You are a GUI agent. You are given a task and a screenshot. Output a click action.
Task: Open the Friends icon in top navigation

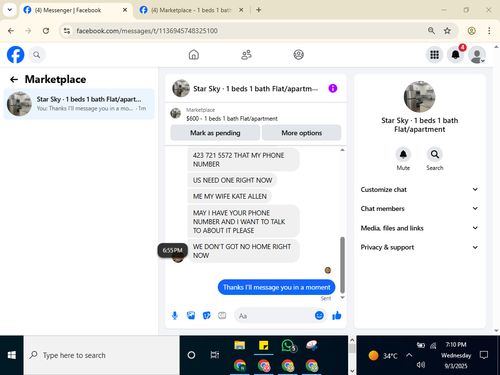click(x=246, y=55)
